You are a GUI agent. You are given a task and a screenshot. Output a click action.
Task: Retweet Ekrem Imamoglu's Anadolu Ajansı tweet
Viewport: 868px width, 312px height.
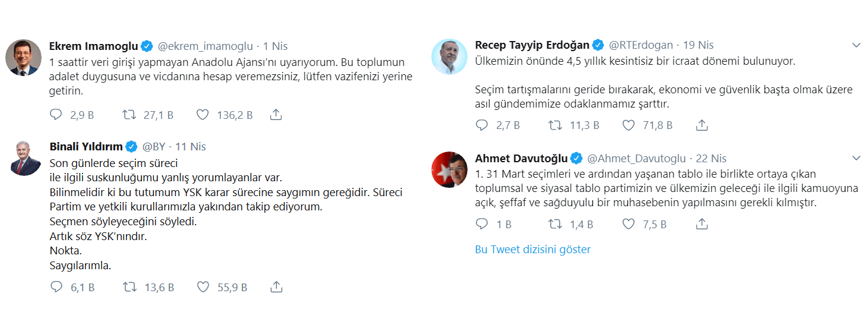coord(128,115)
